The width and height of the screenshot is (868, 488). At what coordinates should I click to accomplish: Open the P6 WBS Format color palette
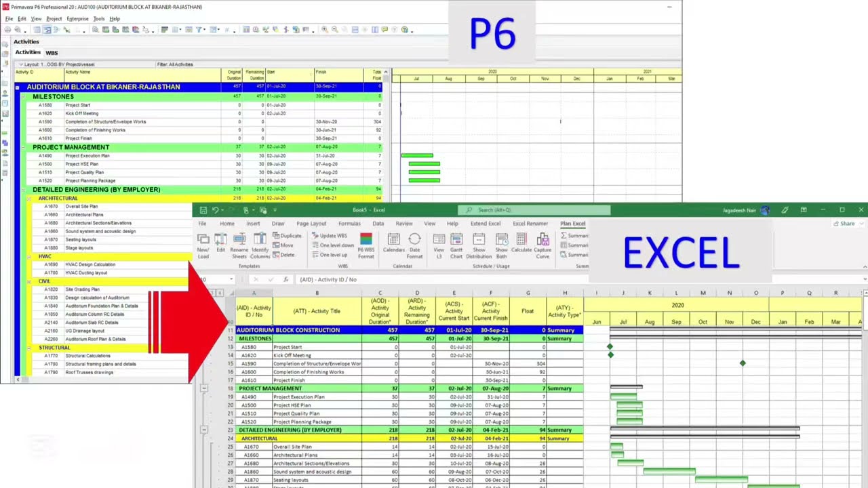pyautogui.click(x=366, y=245)
